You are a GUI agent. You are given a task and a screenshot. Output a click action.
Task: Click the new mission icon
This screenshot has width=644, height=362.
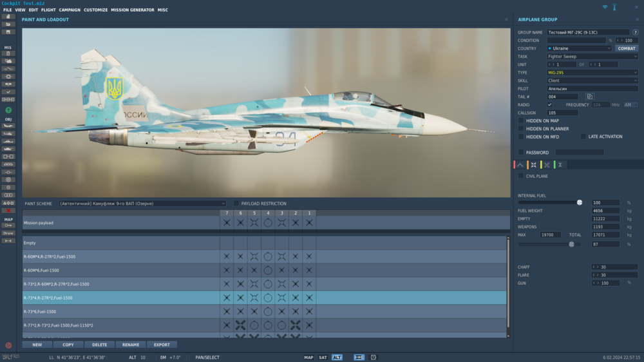click(8, 17)
